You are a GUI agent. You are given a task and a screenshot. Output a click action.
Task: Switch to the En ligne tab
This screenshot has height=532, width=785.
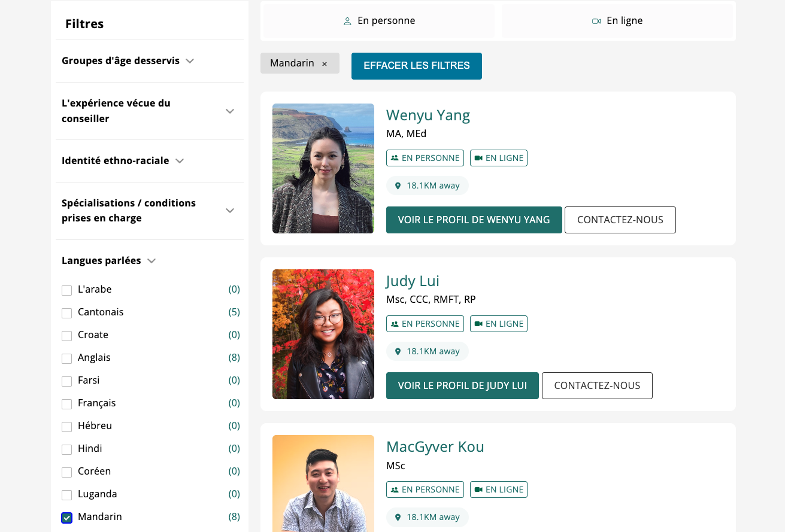(617, 20)
